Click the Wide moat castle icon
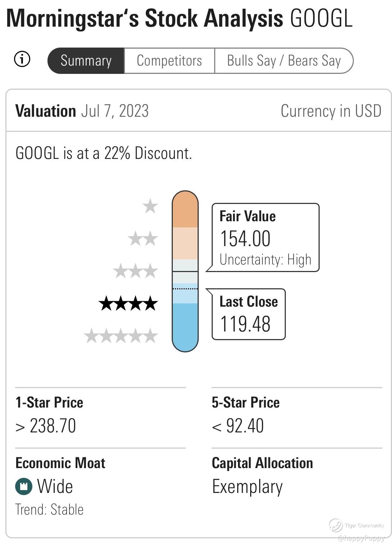392x547 pixels. click(24, 486)
